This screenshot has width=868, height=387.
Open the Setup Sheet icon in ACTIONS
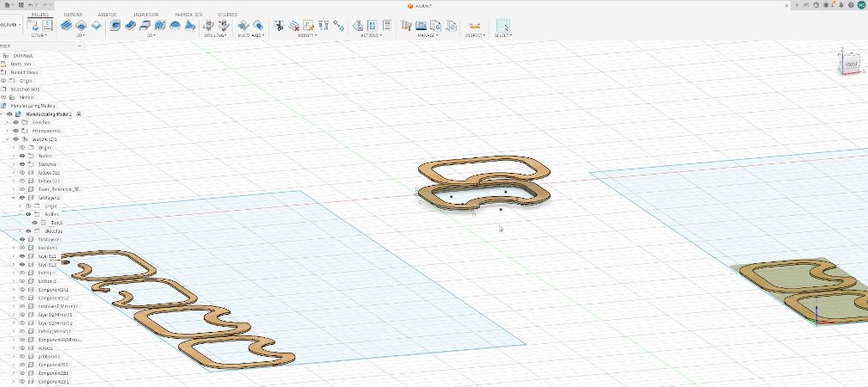pyautogui.click(x=387, y=26)
